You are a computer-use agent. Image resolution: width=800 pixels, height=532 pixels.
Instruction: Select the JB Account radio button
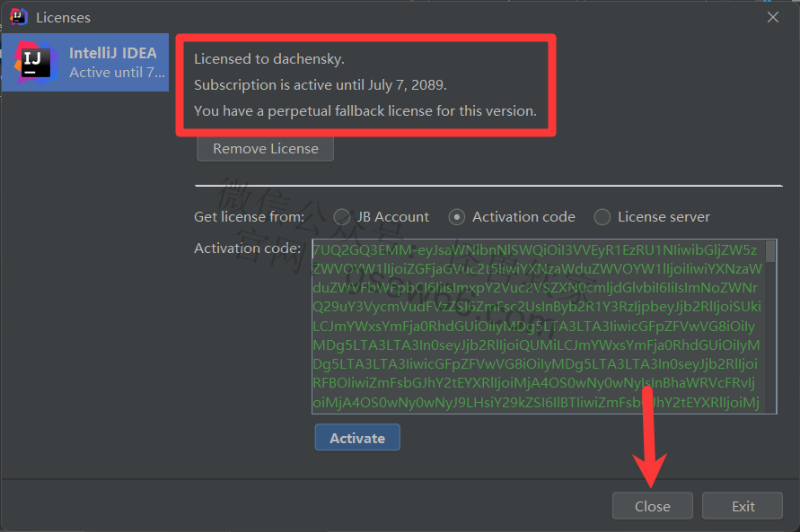point(341,217)
